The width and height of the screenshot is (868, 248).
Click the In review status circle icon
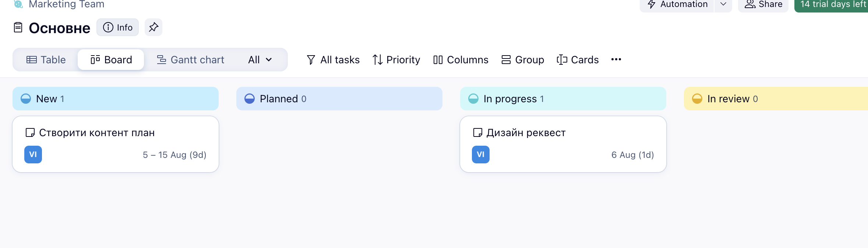tap(697, 99)
